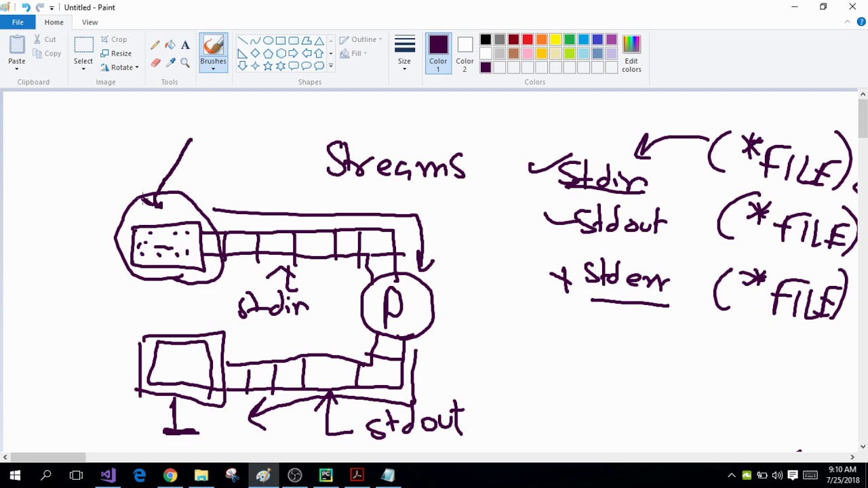Choose the Triangle shape

319,41
